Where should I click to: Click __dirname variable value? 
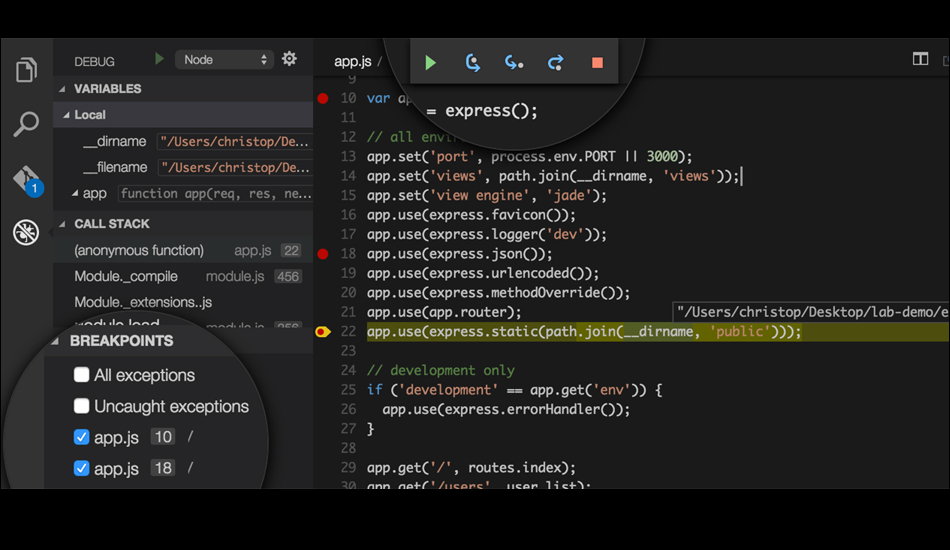pos(234,142)
